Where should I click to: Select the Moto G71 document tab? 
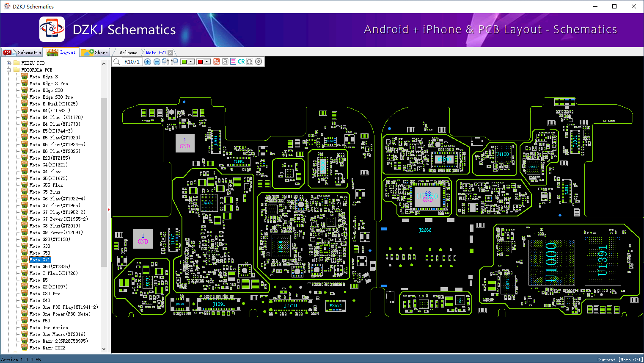156,53
